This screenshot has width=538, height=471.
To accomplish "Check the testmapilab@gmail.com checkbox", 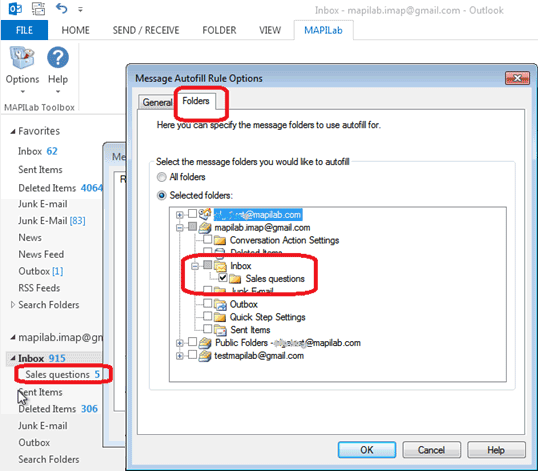I will coord(192,354).
